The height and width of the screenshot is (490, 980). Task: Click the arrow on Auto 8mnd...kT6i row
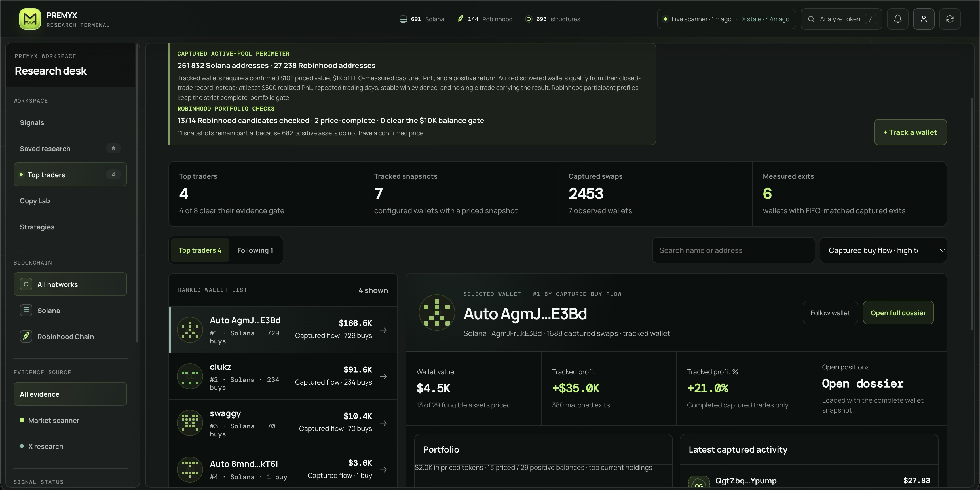coord(383,470)
